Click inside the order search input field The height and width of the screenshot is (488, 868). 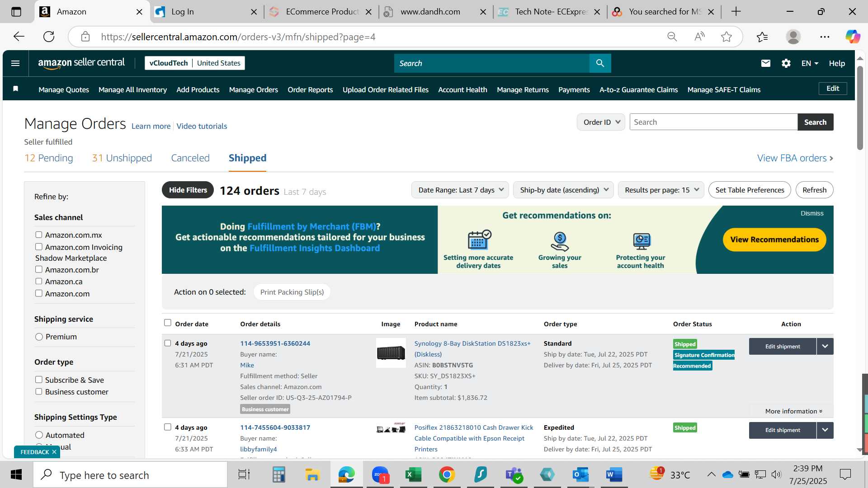pyautogui.click(x=713, y=122)
